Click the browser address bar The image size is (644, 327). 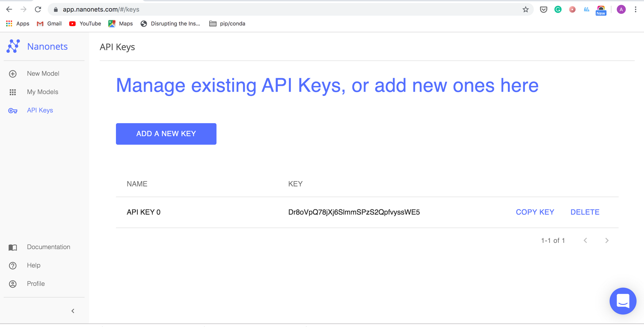(258, 9)
